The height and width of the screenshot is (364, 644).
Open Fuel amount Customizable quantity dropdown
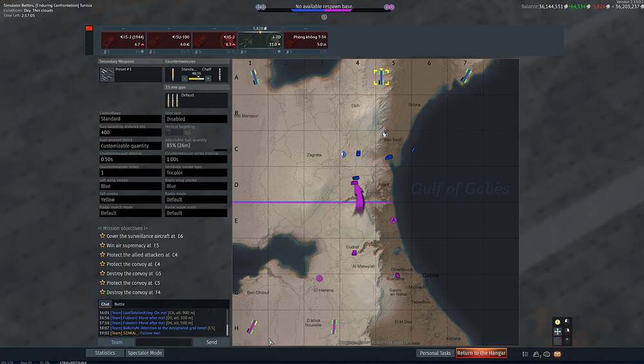click(131, 146)
